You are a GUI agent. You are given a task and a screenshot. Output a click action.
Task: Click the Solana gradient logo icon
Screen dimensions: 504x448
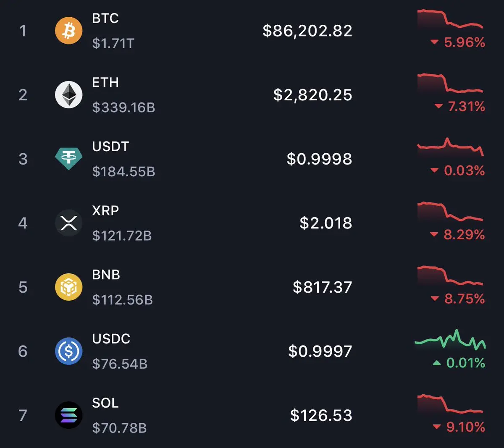[68, 415]
